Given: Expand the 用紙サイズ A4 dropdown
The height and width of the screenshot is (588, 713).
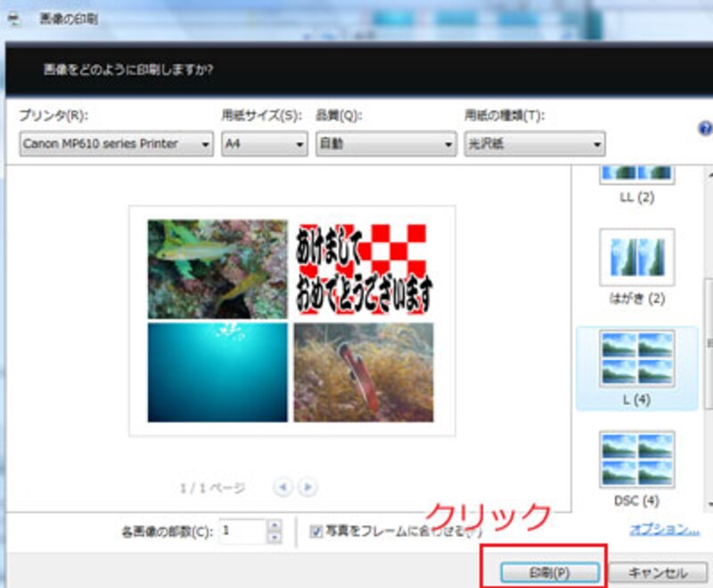Looking at the screenshot, I should click(x=265, y=143).
